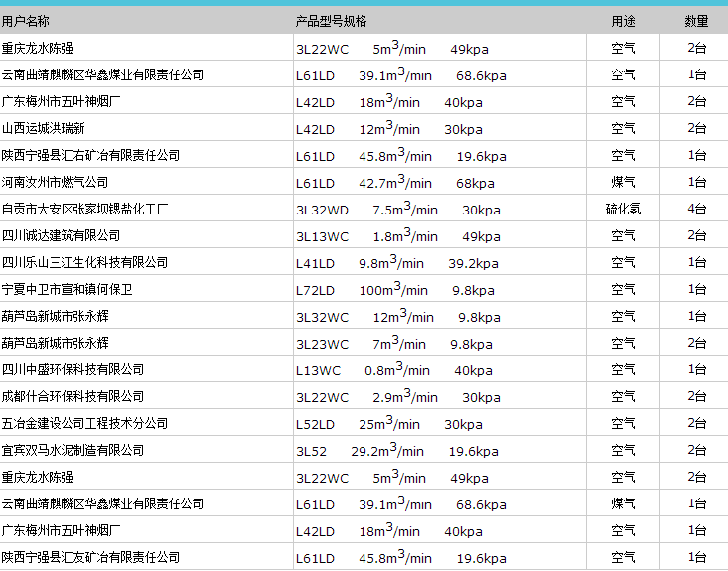Select 广东梅州市五叶神烟厂 in the 2台 row
Viewport: 728px width, 571px height.
point(61,101)
